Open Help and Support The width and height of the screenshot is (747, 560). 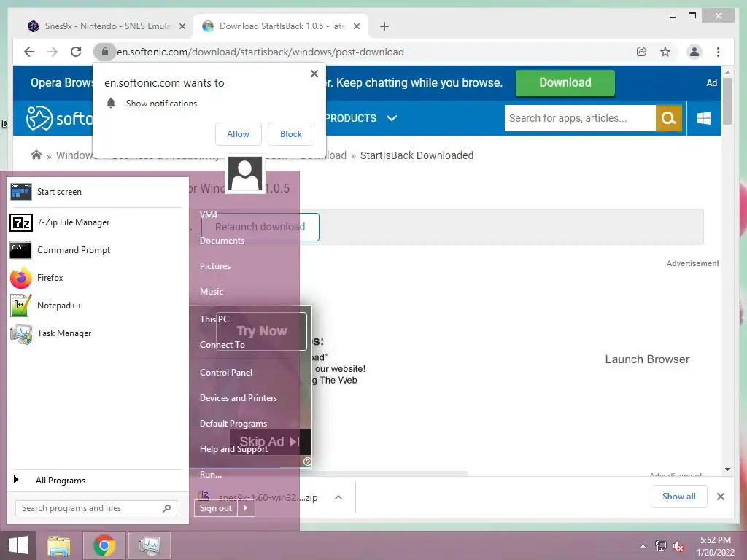233,449
